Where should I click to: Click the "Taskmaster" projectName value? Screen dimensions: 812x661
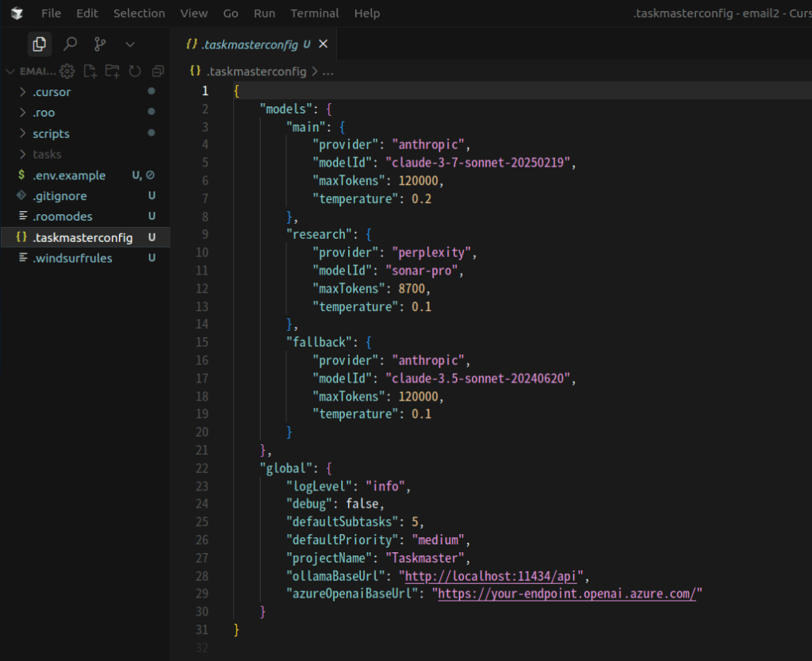click(425, 558)
